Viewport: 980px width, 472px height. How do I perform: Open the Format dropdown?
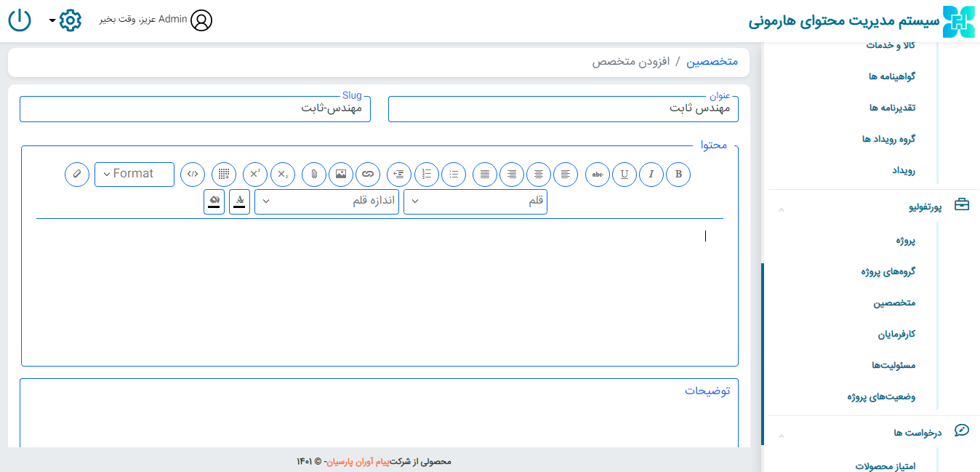pyautogui.click(x=134, y=175)
